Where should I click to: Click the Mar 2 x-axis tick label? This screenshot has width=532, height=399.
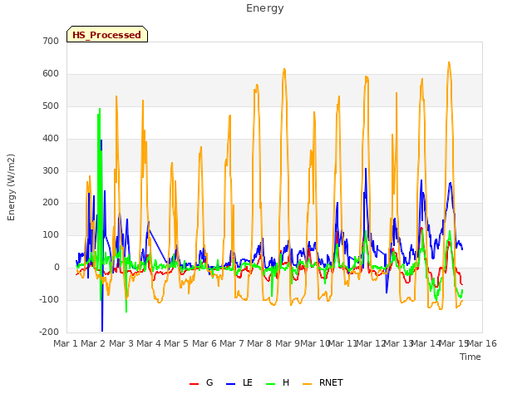(93, 343)
